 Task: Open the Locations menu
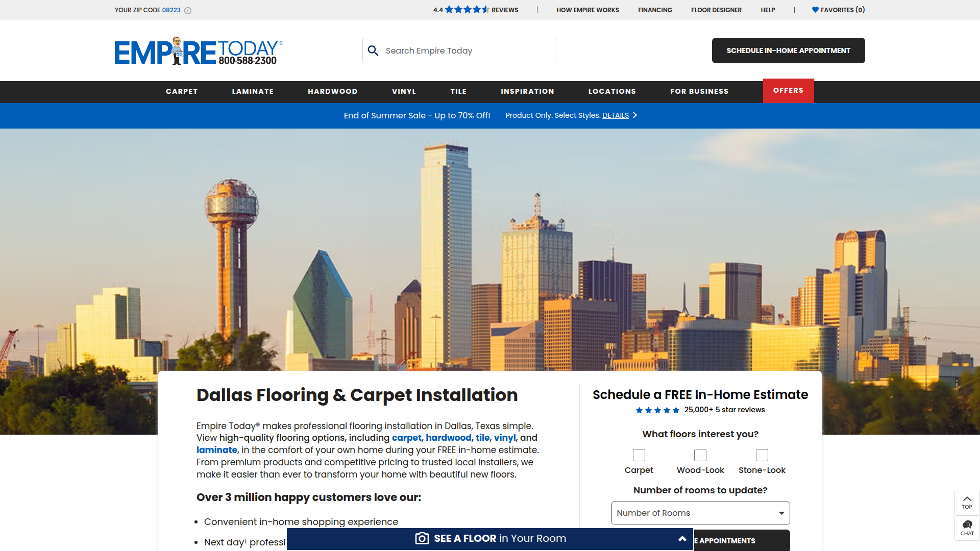612,91
